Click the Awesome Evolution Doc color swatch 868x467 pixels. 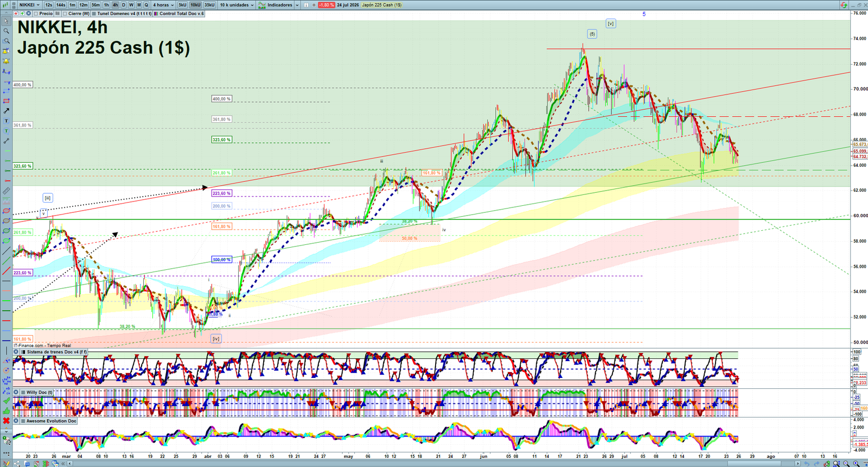(23, 420)
